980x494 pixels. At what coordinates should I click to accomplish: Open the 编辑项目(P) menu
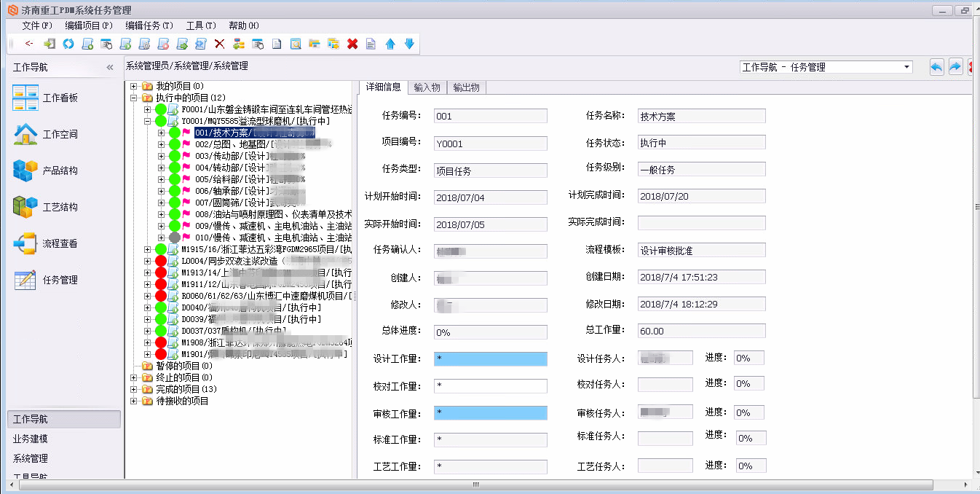pyautogui.click(x=89, y=26)
